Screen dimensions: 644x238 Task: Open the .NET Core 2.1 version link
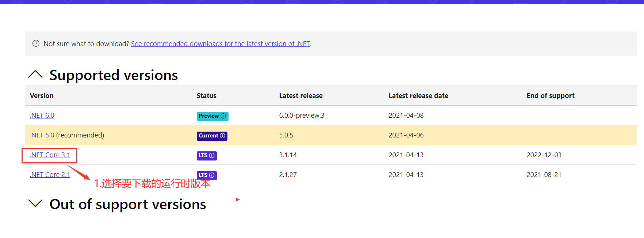point(50,175)
